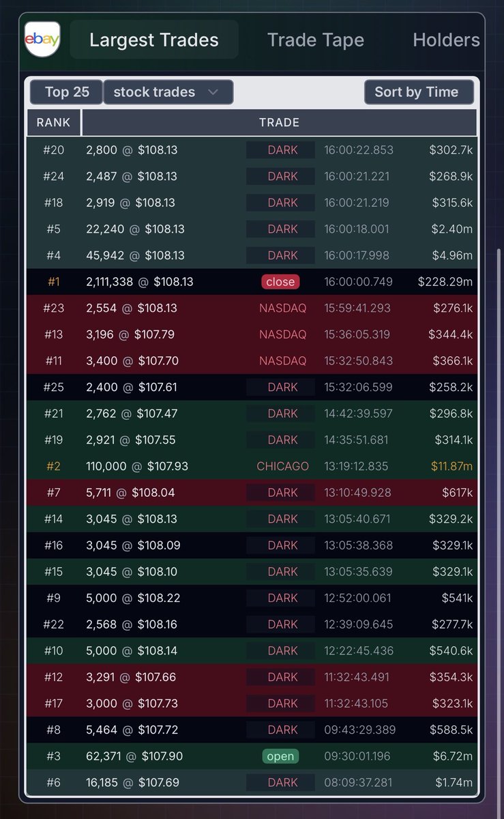Click timestamp 13:05:35.639
Image resolution: width=504 pixels, height=819 pixels.
coord(359,572)
